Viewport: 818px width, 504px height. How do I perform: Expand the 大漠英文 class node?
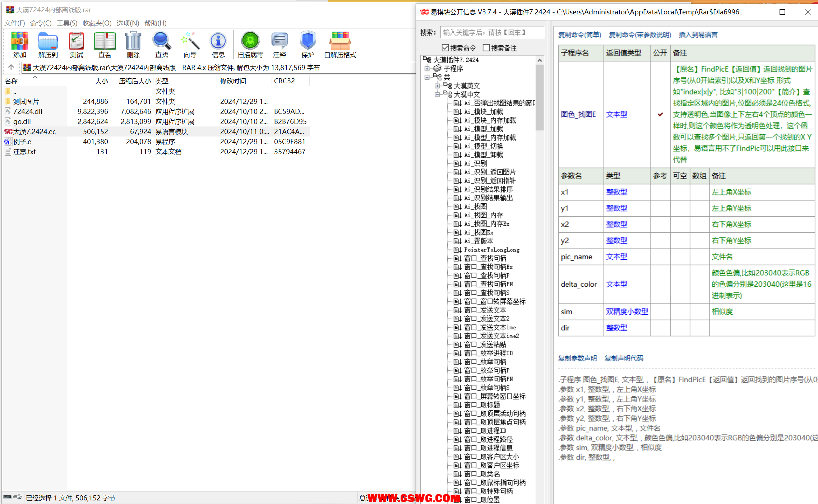pyautogui.click(x=437, y=85)
